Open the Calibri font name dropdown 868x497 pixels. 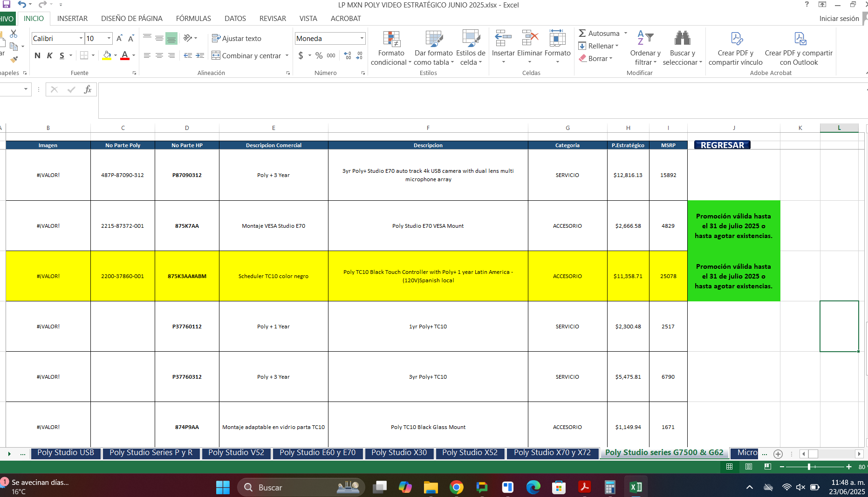coord(81,38)
